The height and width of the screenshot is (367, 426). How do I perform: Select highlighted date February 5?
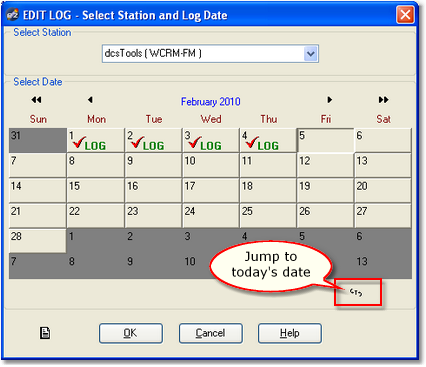point(325,140)
